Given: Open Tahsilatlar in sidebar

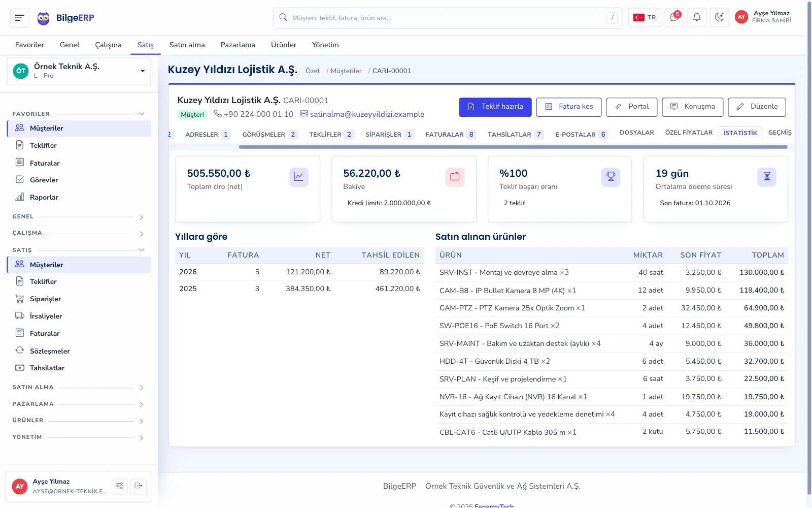Looking at the screenshot, I should 79,368.
